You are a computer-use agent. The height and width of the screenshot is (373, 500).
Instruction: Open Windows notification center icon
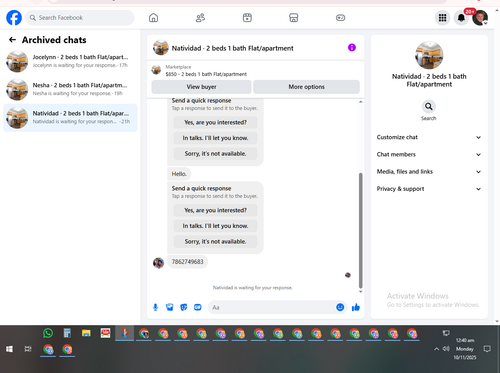pos(487,349)
